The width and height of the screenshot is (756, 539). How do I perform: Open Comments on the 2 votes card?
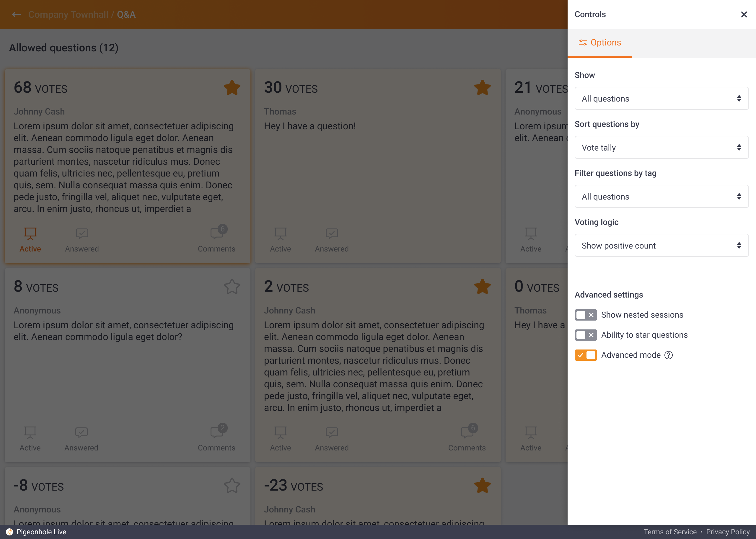[x=467, y=438]
